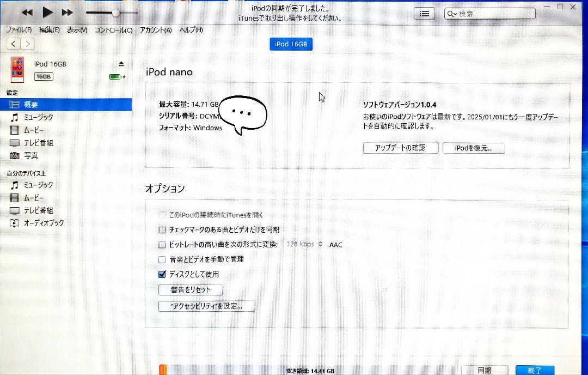Go forward with the right arrow
Screen dimensions: 588x375
click(x=27, y=44)
